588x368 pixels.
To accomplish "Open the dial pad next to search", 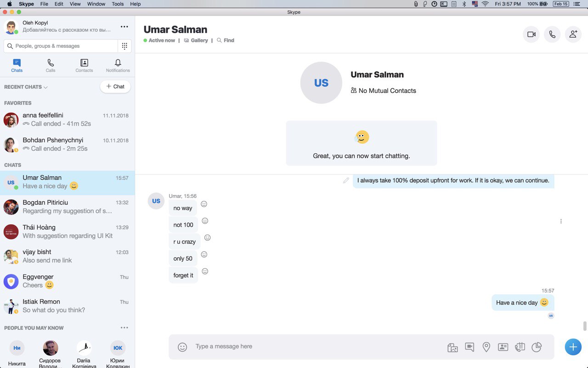I will (124, 46).
